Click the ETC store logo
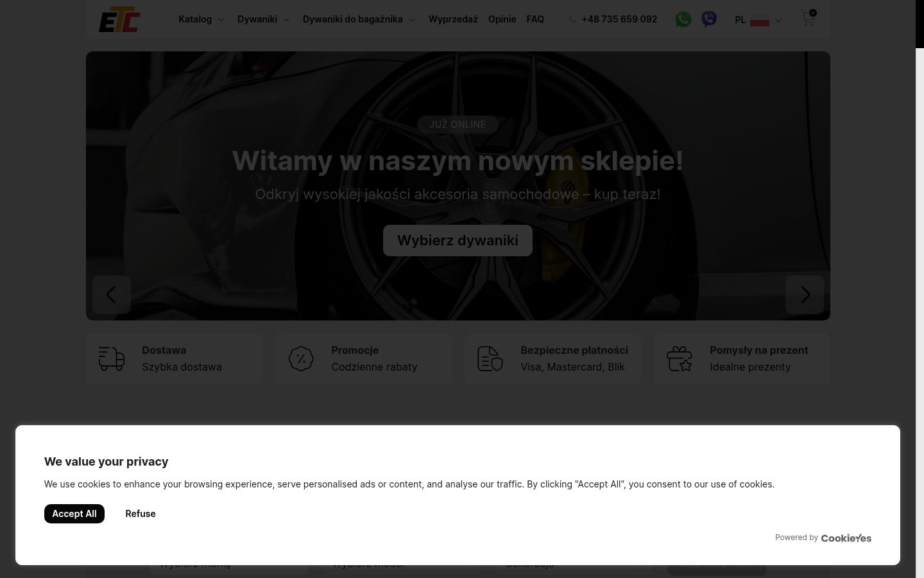Image resolution: width=924 pixels, height=578 pixels. click(x=119, y=19)
